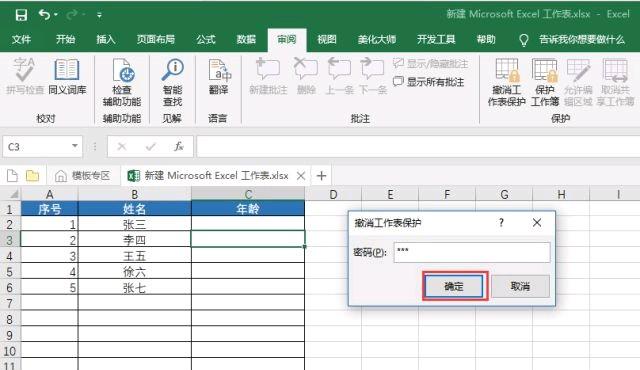640x370 pixels.
Task: Select column A header
Action: 49,194
